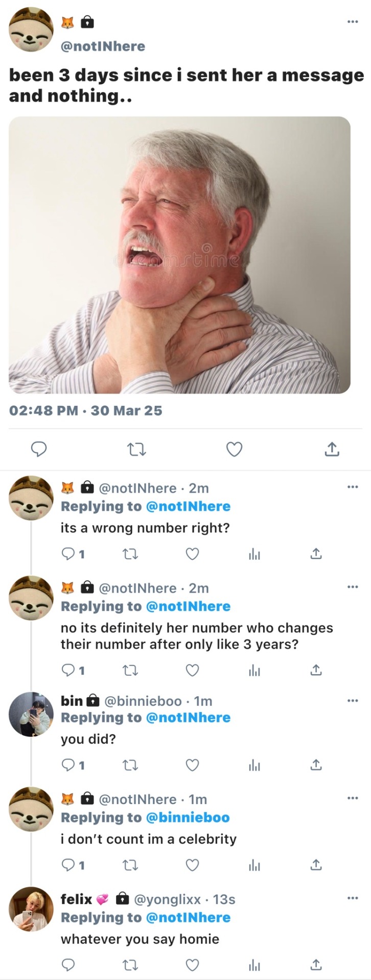Share the "i don't count im a celebrity" reply

[316, 865]
